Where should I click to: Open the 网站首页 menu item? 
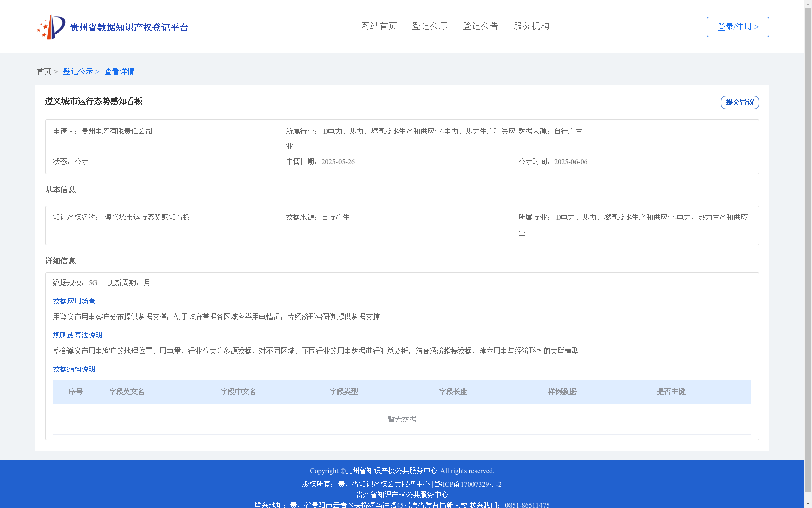pos(379,26)
